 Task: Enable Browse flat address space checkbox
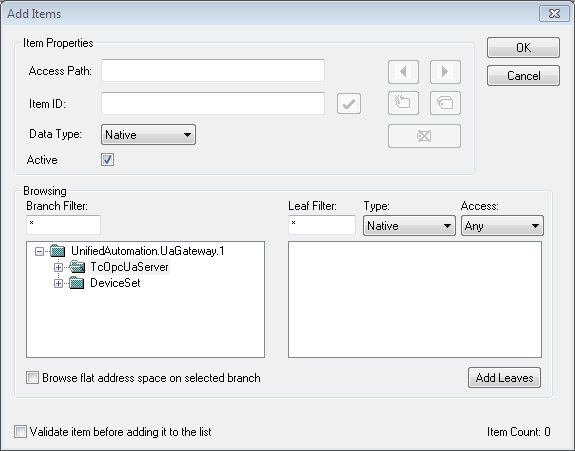[x=32, y=378]
